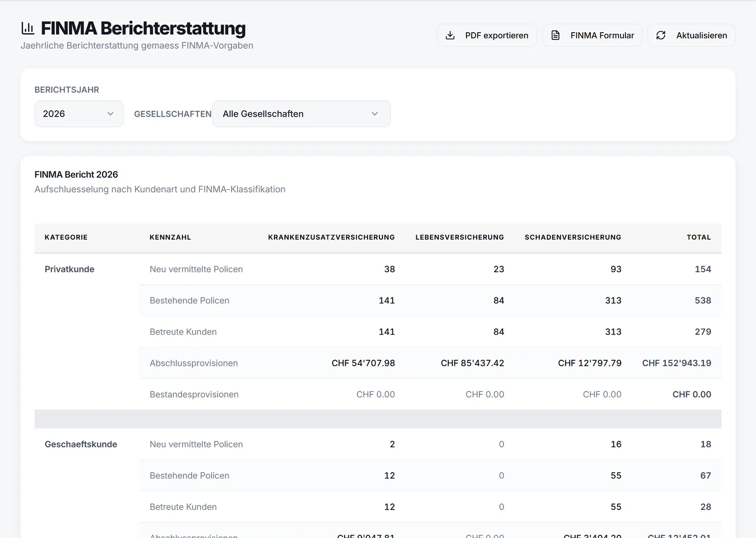Click Privatkunde Abschlussprovisionen row label
This screenshot has width=756, height=538.
(x=194, y=363)
